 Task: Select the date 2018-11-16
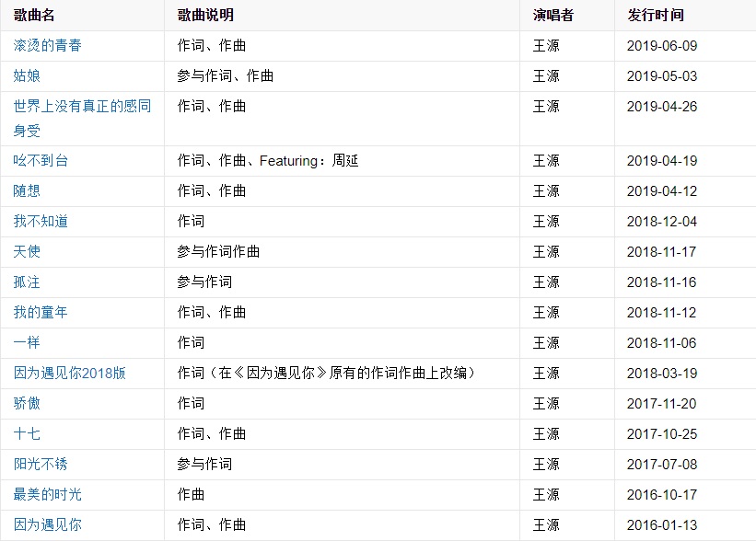[x=661, y=282]
